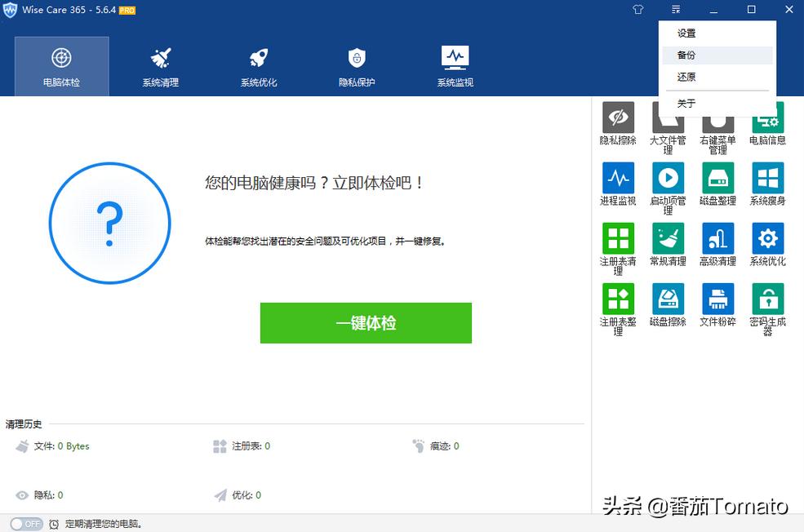Click the 关于 about menu entry
The image size is (804, 532).
tap(686, 104)
